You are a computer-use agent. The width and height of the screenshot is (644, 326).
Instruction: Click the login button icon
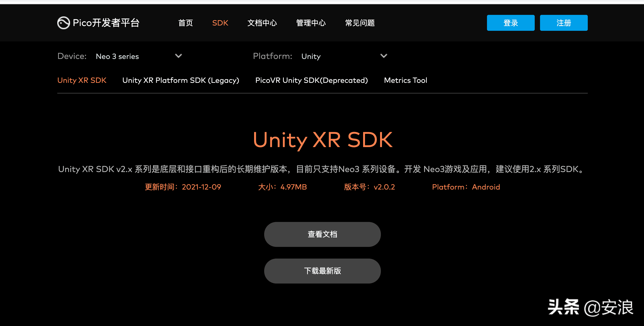pyautogui.click(x=511, y=23)
